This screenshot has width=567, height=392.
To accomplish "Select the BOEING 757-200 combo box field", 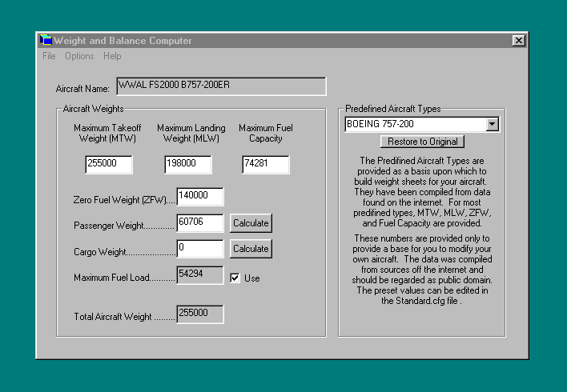I will 414,124.
